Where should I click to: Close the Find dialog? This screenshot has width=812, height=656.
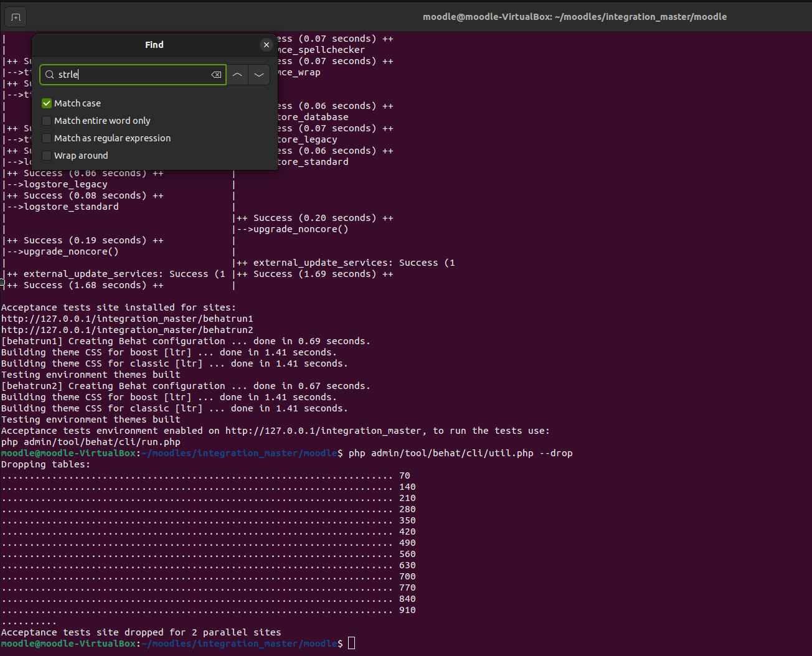coord(267,45)
